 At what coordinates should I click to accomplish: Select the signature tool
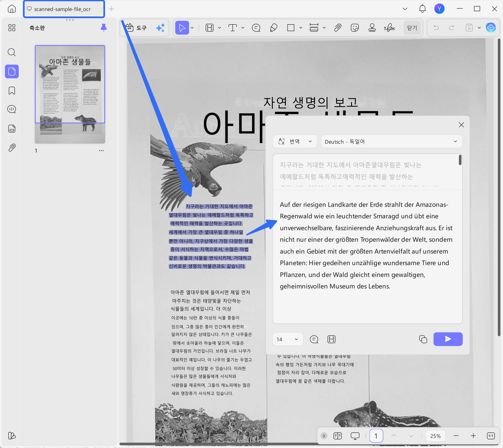point(389,28)
